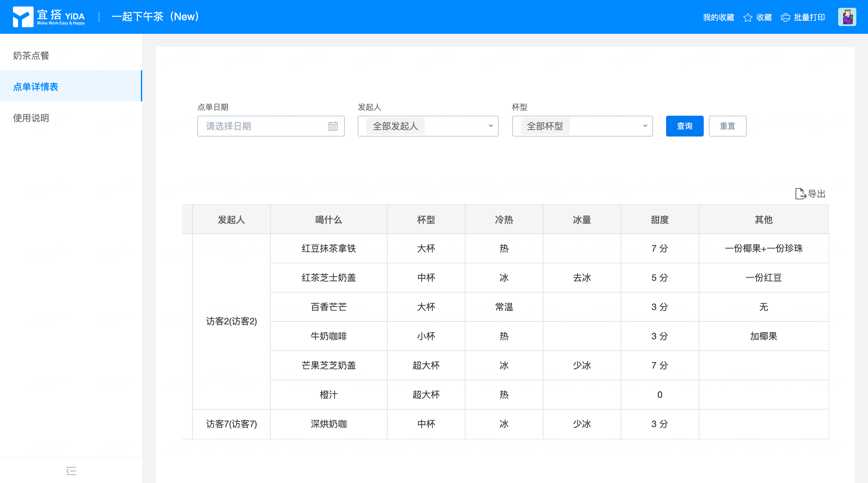Click the YiDA logo icon
The width and height of the screenshot is (868, 483).
point(23,17)
